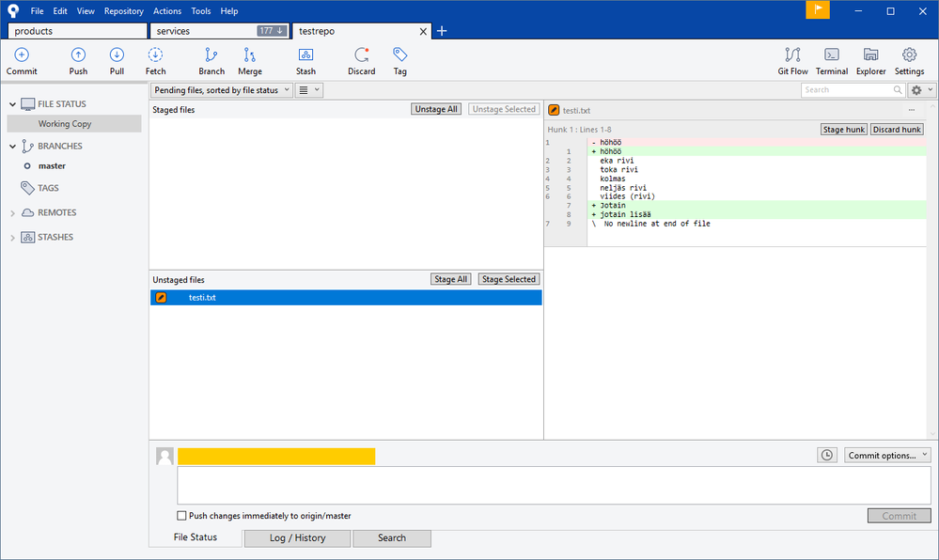
Task: Click the Stage hunk button
Action: 844,130
